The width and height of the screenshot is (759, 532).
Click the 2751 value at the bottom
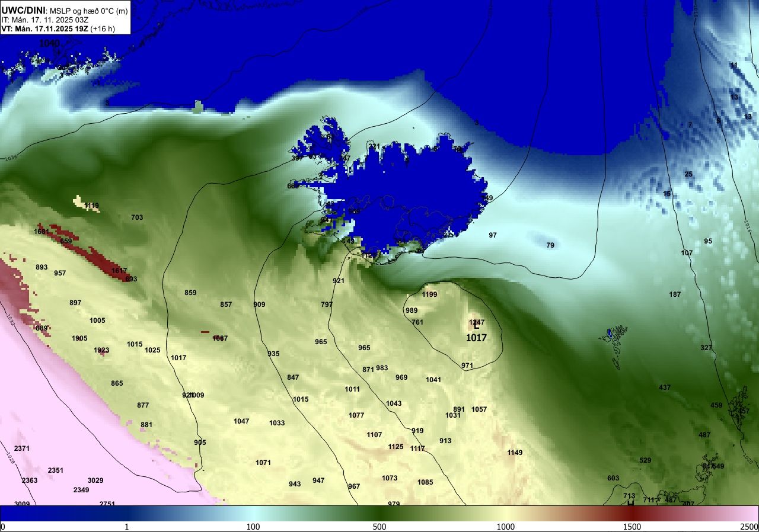[107, 504]
